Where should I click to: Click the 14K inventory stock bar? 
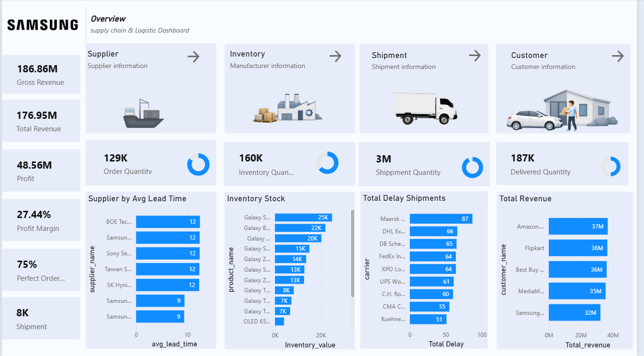290,259
